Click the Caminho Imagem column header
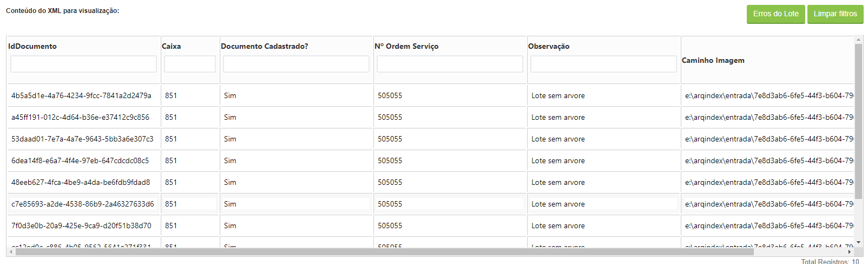868x264 pixels. 713,60
